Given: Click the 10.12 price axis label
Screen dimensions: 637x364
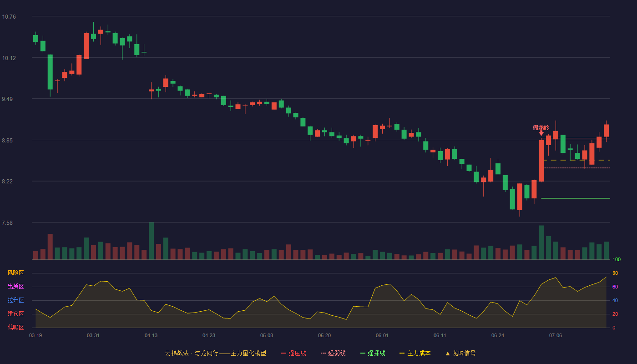Looking at the screenshot, I should tap(9, 58).
